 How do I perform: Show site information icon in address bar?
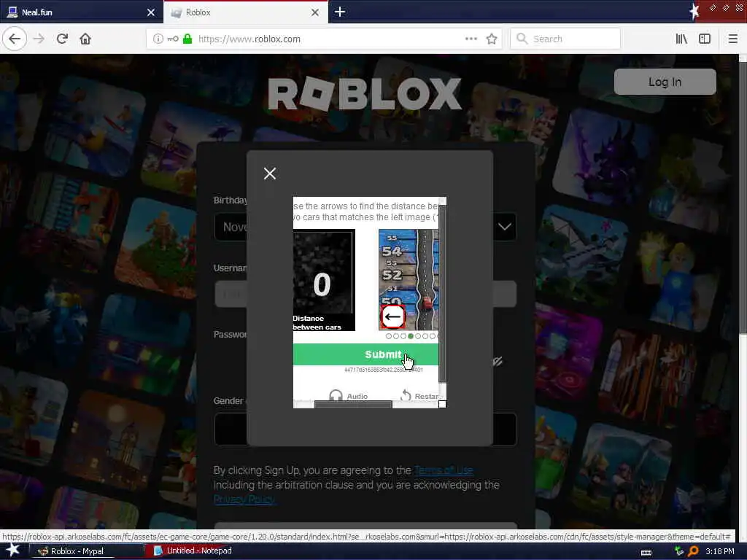coord(158,39)
